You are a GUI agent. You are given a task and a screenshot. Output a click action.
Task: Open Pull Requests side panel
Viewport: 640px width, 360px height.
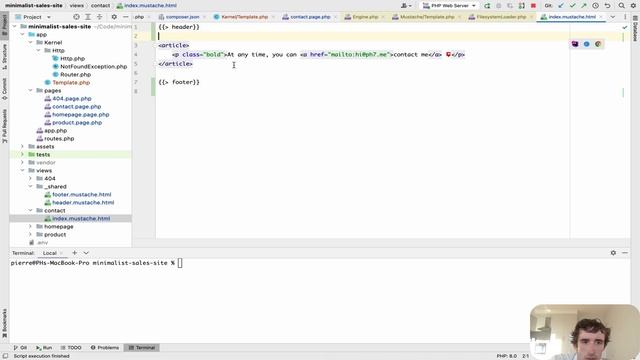(4, 126)
